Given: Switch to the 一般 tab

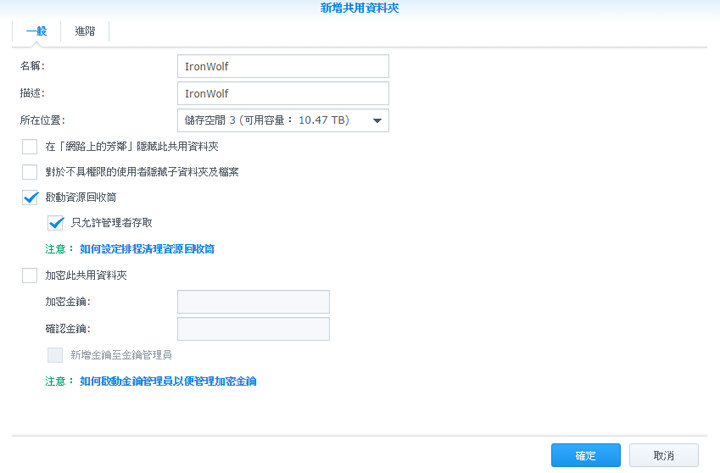Looking at the screenshot, I should pos(36,31).
